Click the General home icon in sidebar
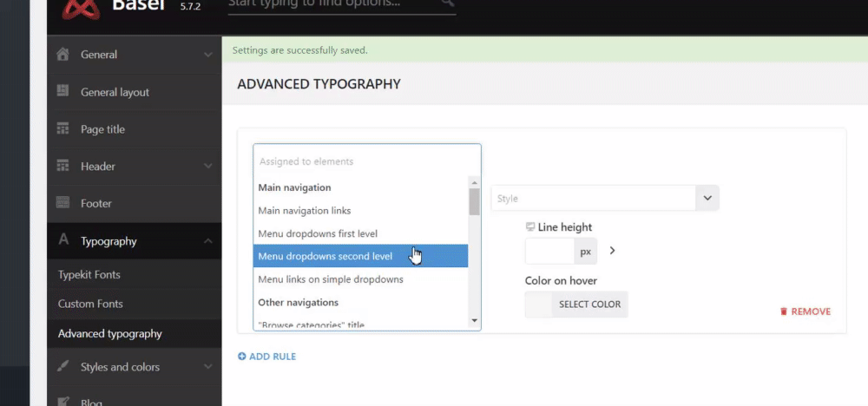 tap(62, 55)
